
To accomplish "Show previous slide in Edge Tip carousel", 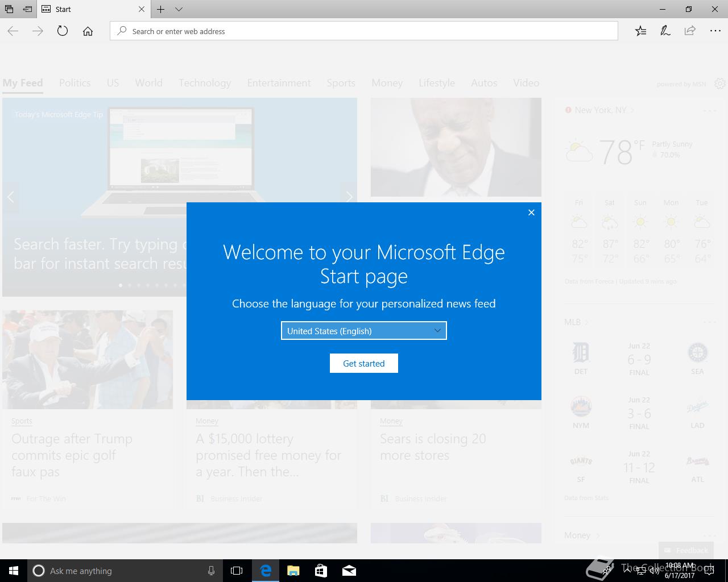I will pos(11,197).
